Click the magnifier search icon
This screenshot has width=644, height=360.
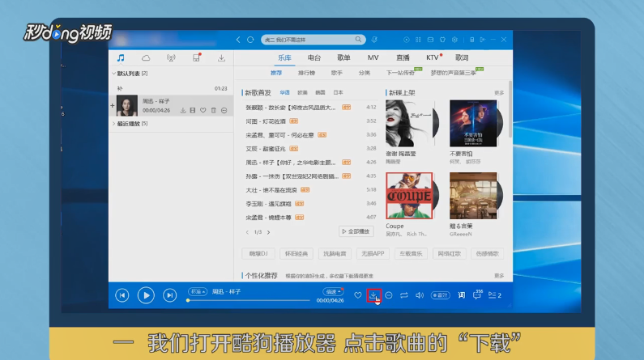click(x=358, y=40)
